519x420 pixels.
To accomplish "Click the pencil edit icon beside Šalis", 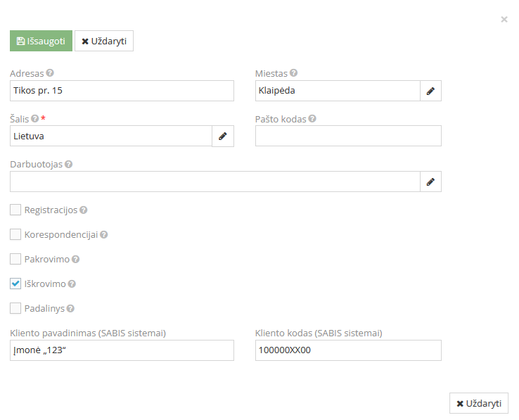I will pyautogui.click(x=222, y=136).
